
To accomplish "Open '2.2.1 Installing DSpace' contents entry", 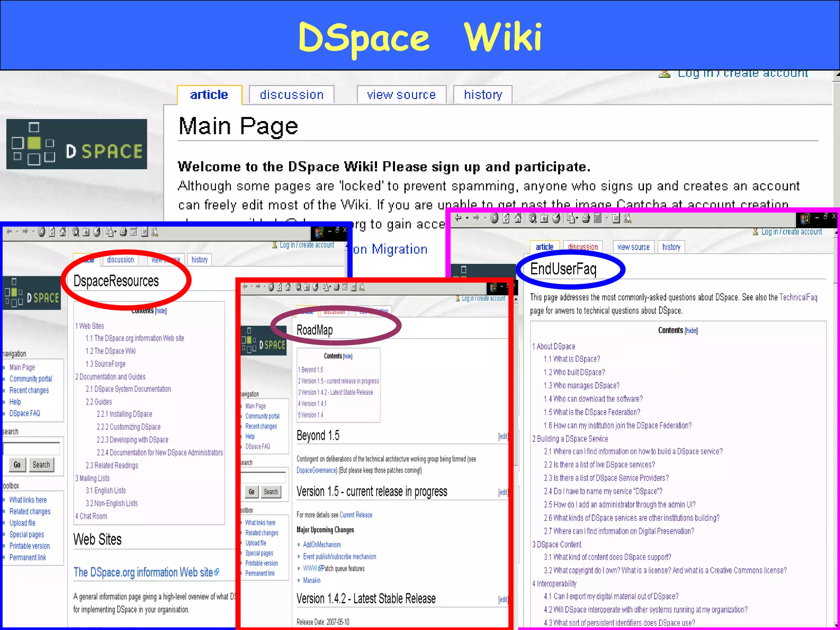I will 124,414.
